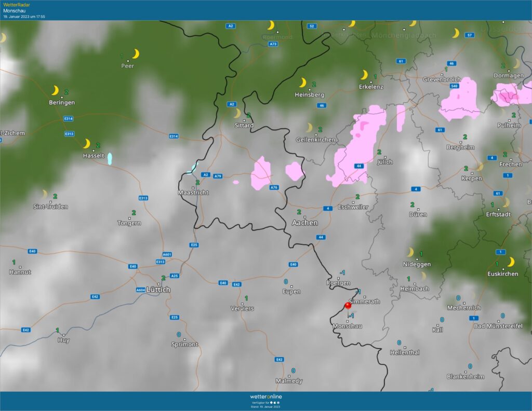Click the Erftstadt town label

[498, 214]
